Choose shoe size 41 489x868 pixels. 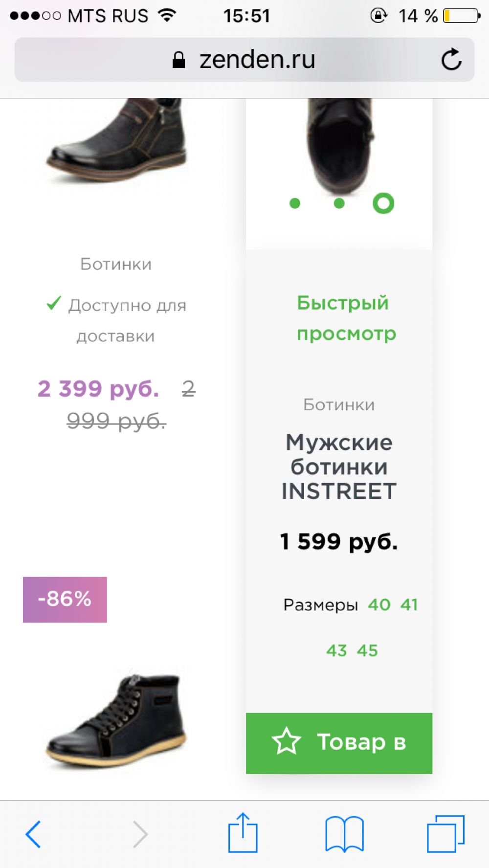[x=409, y=605]
